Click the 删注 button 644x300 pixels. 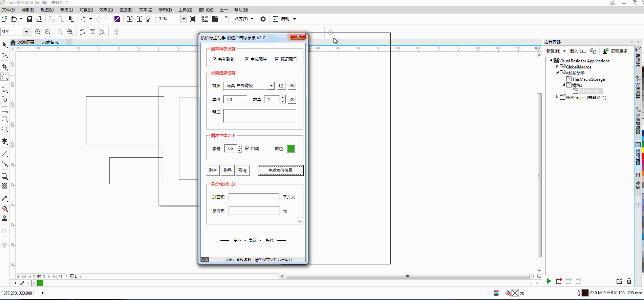[x=213, y=171]
